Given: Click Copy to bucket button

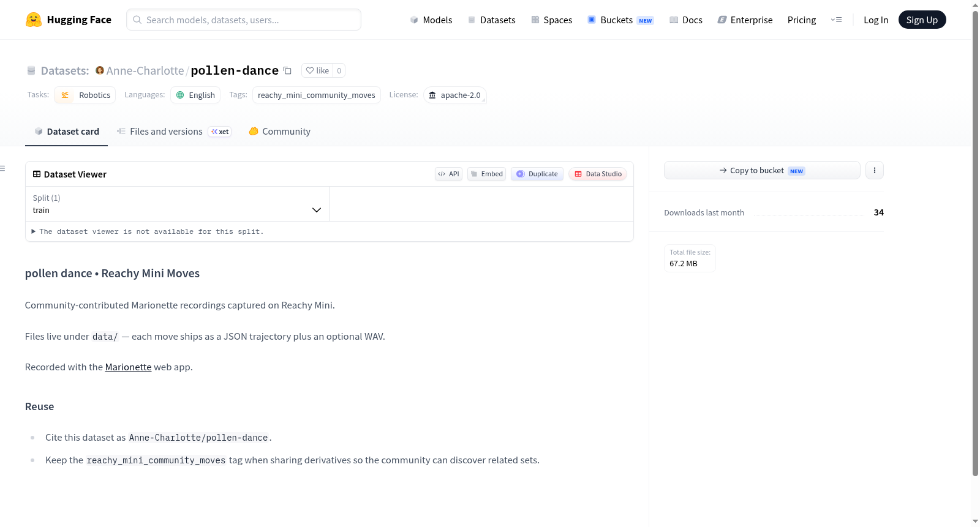Looking at the screenshot, I should (762, 170).
